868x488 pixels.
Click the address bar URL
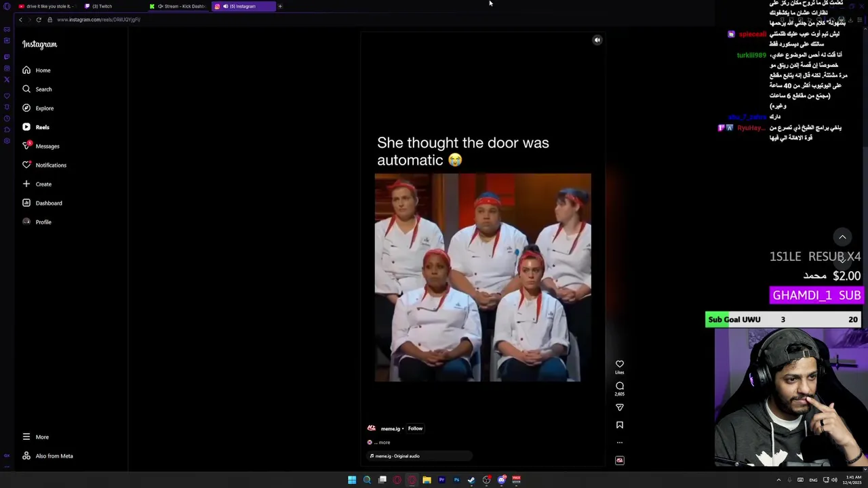(98, 20)
